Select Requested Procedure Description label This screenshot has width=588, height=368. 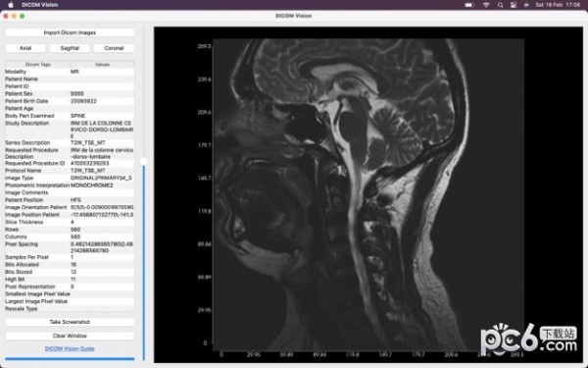31,153
